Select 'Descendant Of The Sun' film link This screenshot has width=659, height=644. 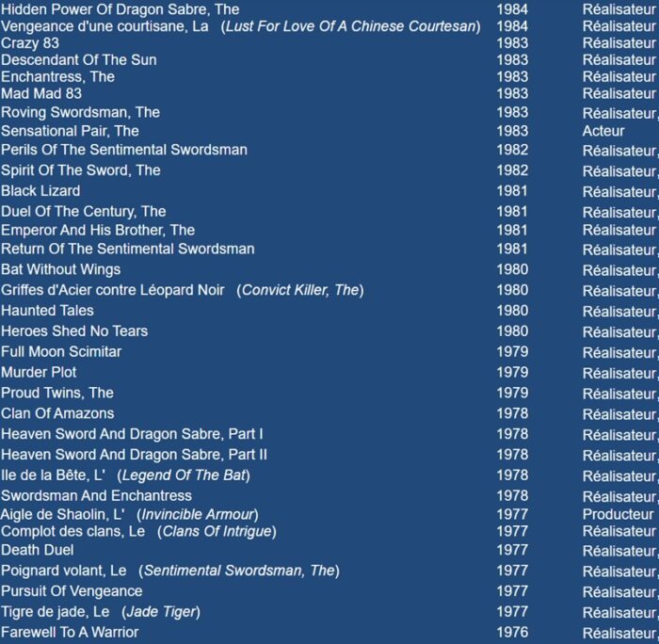coord(79,60)
